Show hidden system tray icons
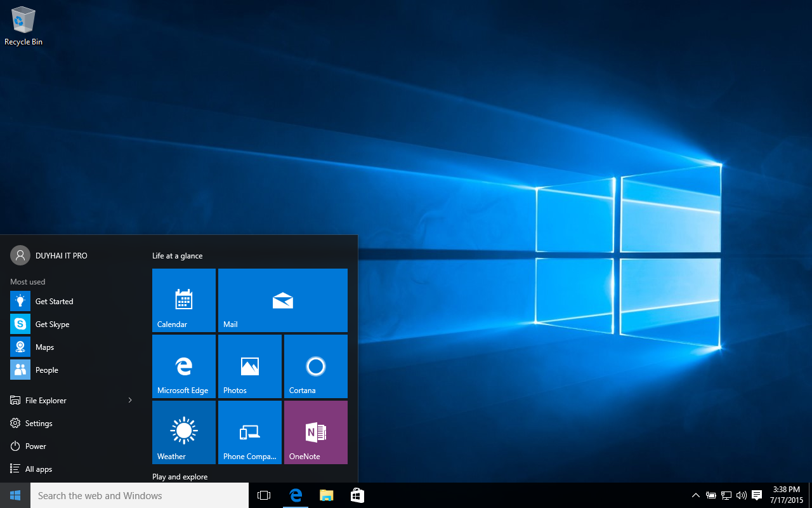 click(x=696, y=495)
